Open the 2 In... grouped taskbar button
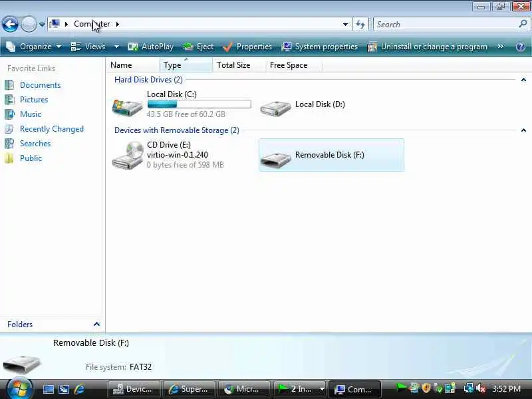 click(300, 389)
